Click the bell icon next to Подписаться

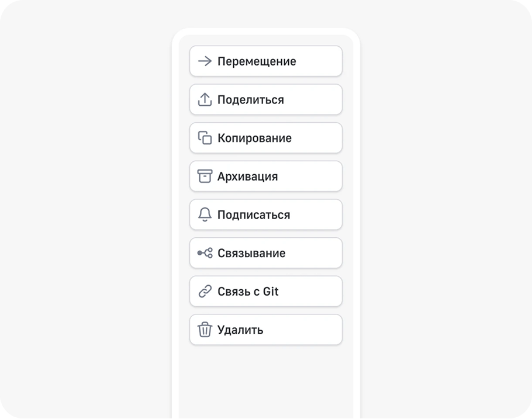(205, 214)
